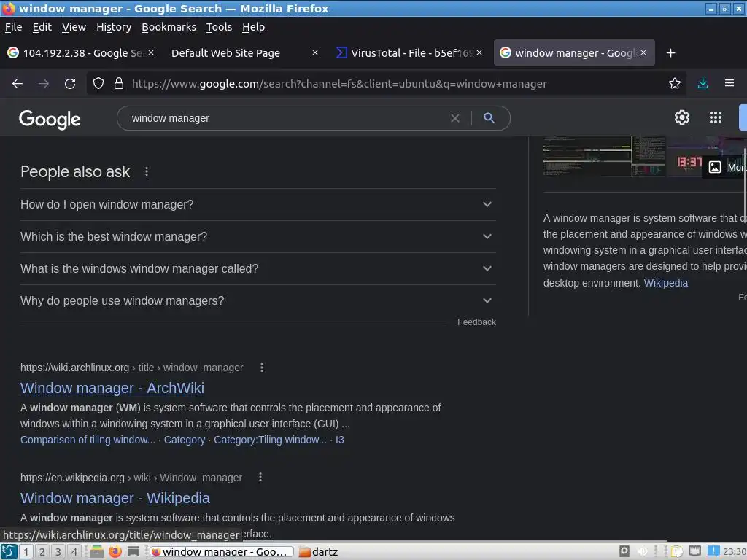Close the Default Web Site Page tab

click(x=315, y=52)
